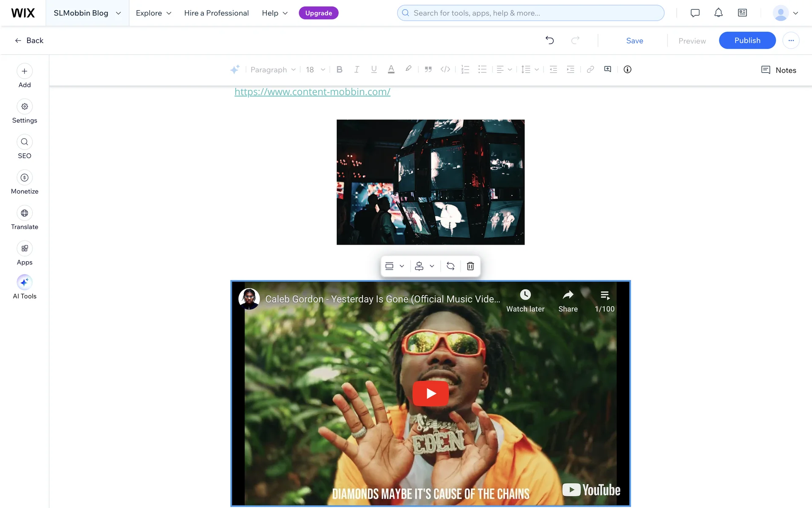Screen dimensions: 812x508
Task: Expand the font size 18 dropdown
Action: [x=315, y=69]
